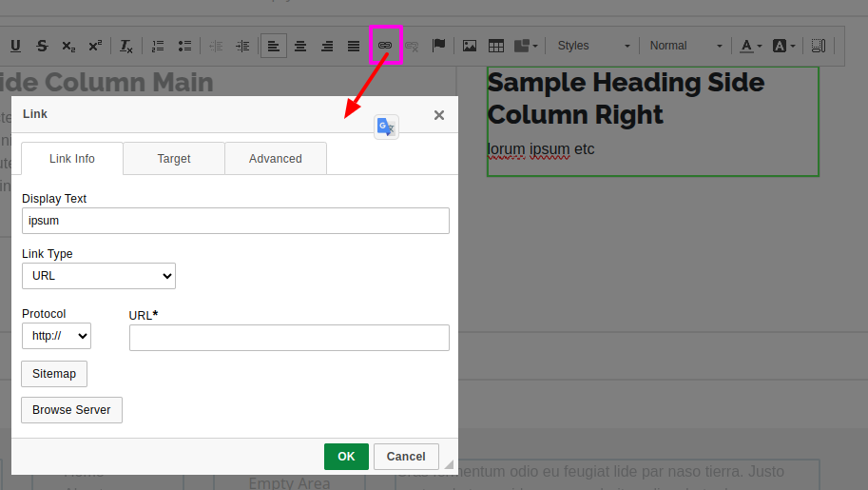Toggle superscript formatting
This screenshot has width=868, height=490.
[95, 46]
